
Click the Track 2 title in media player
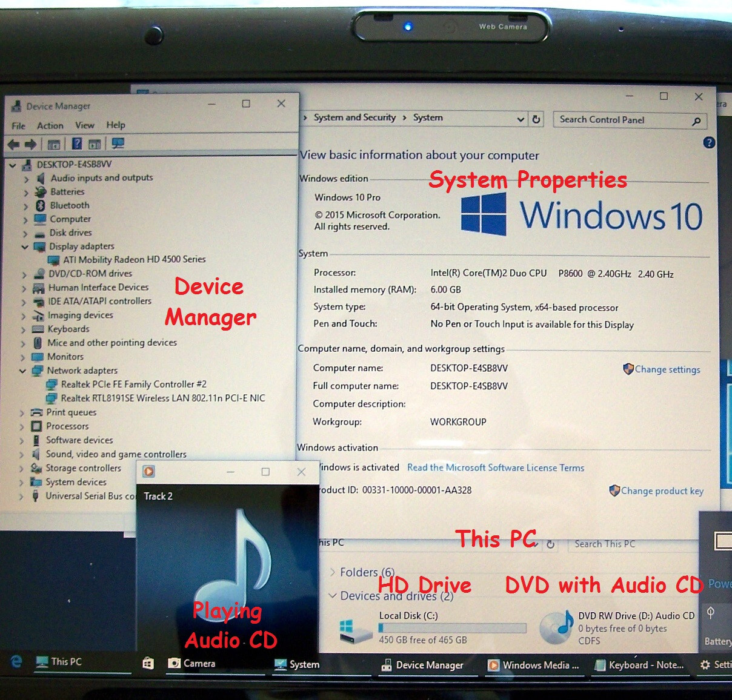click(158, 496)
